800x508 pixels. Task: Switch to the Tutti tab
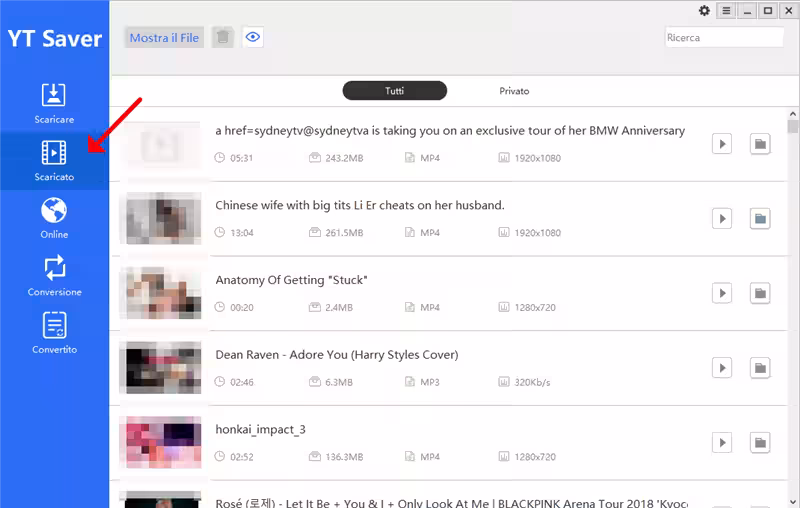coord(394,91)
